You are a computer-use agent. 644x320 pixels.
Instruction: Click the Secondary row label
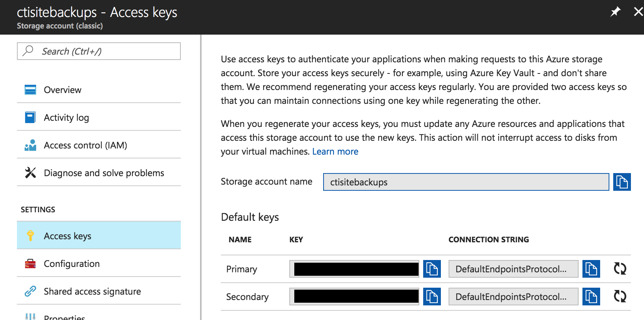[x=247, y=297]
